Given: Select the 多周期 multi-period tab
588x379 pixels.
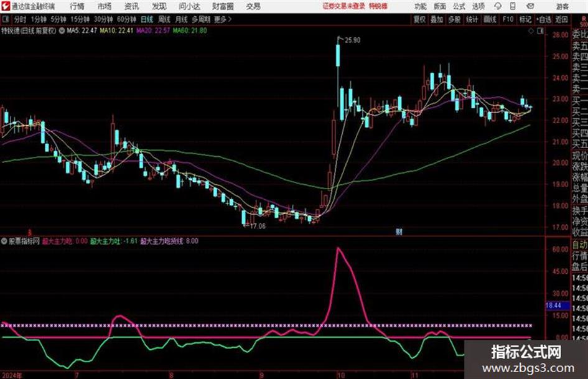Looking at the screenshot, I should (x=200, y=19).
